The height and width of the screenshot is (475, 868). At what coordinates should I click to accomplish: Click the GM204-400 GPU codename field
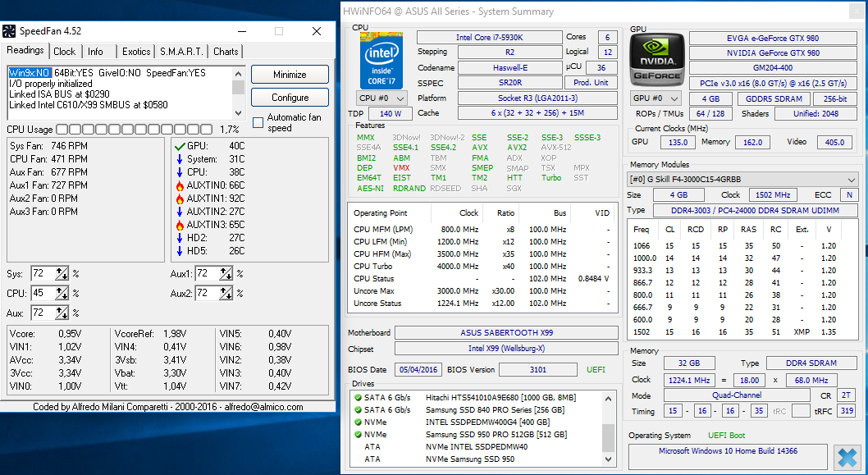click(x=773, y=67)
